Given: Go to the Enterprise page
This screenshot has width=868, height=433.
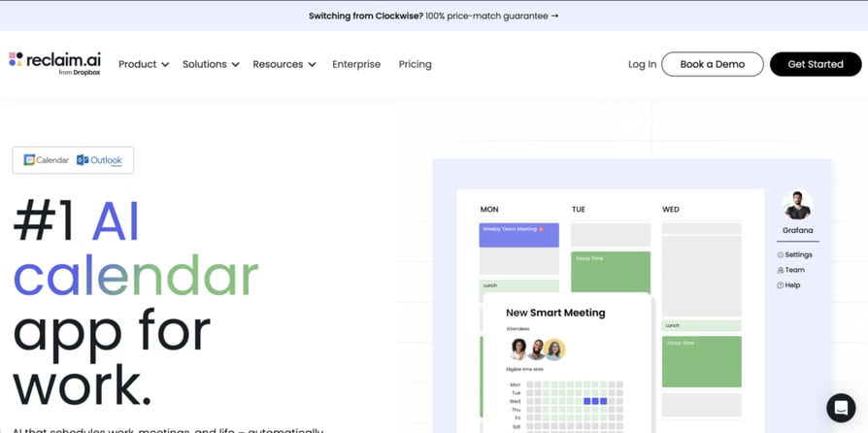Looking at the screenshot, I should (x=356, y=64).
